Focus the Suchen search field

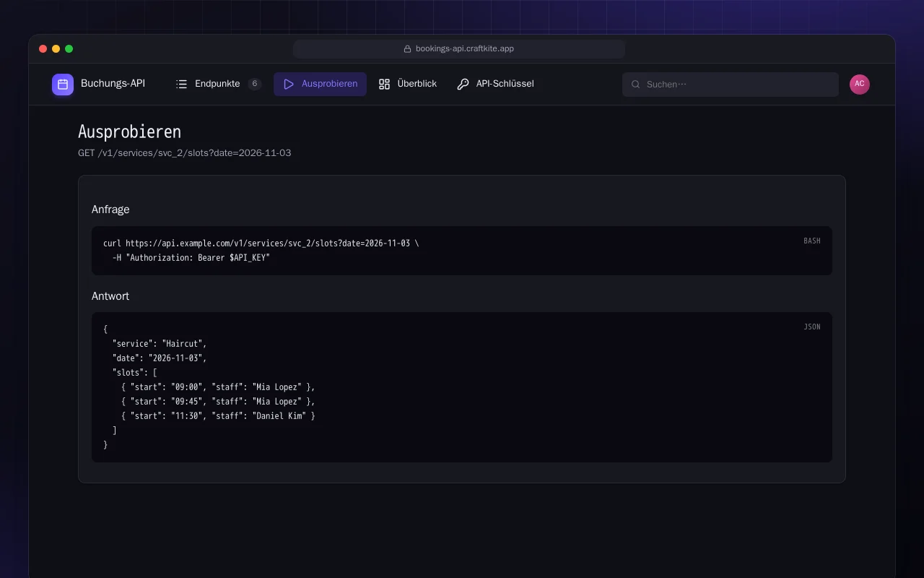731,85
